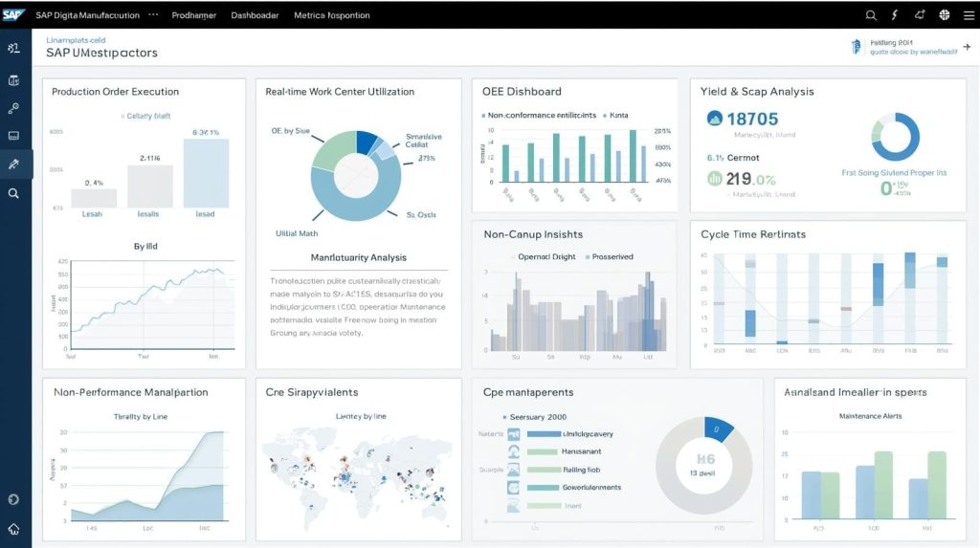The height and width of the screenshot is (548, 980).
Task: Click the SAP logo in top bar
Action: [14, 14]
